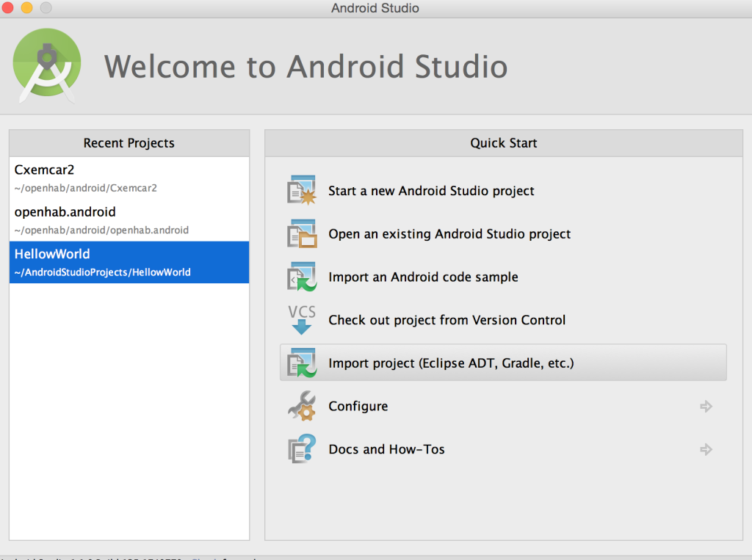The width and height of the screenshot is (752, 560).
Task: Open the "Docs and How-Tos" label
Action: [x=386, y=449]
